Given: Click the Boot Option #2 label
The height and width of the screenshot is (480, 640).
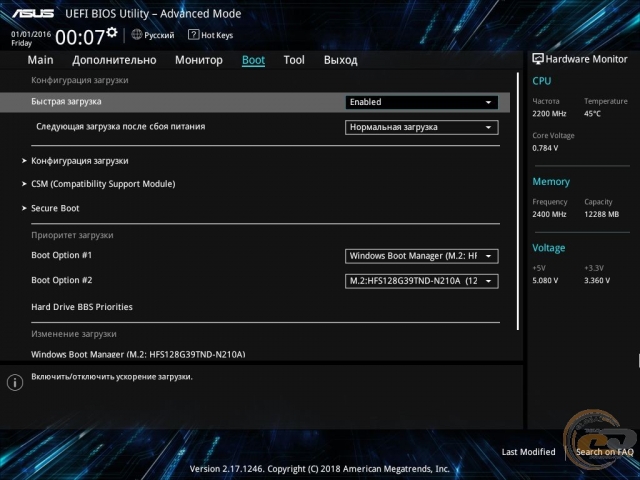Looking at the screenshot, I should coord(62,280).
